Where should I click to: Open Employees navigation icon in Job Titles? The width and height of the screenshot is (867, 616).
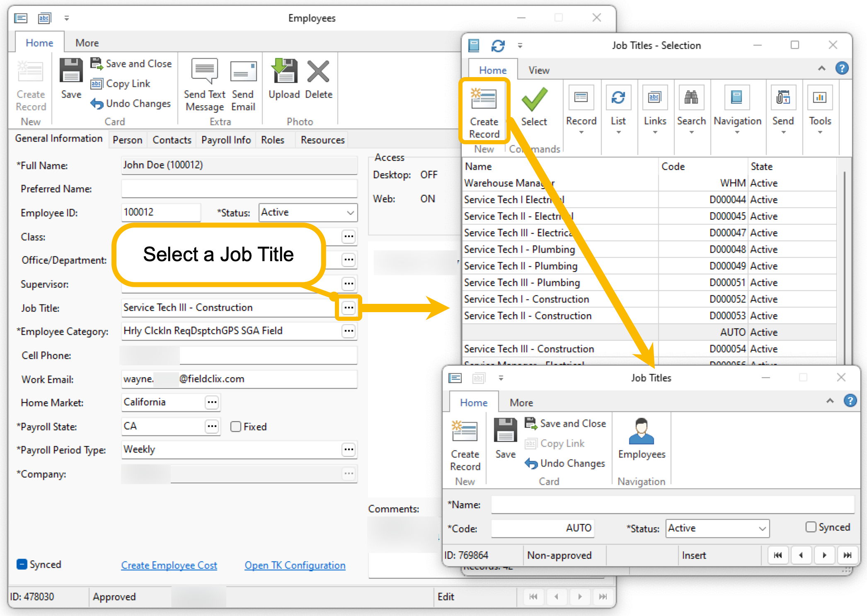tap(641, 432)
